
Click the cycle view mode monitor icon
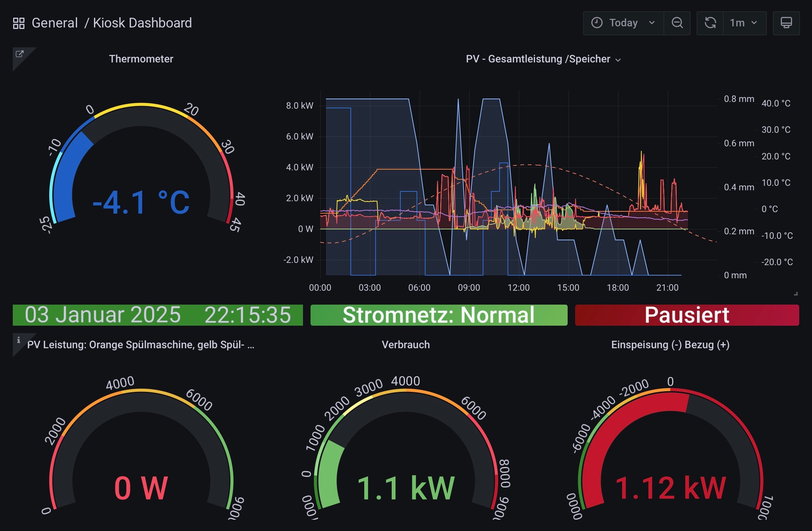(786, 23)
